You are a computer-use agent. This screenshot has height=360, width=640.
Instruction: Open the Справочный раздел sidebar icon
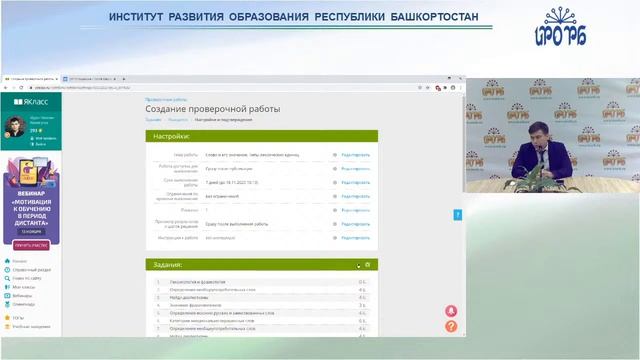(7, 270)
